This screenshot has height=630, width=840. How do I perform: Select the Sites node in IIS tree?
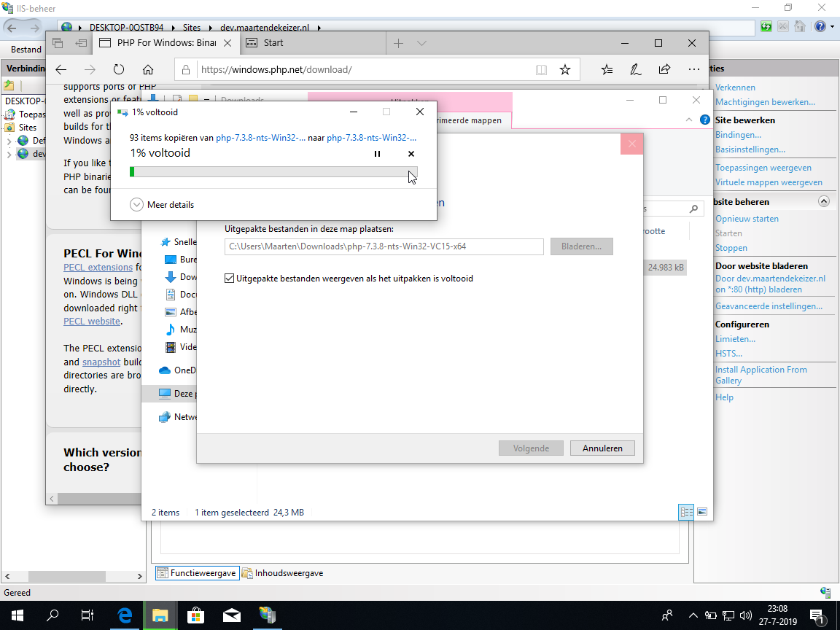click(27, 128)
